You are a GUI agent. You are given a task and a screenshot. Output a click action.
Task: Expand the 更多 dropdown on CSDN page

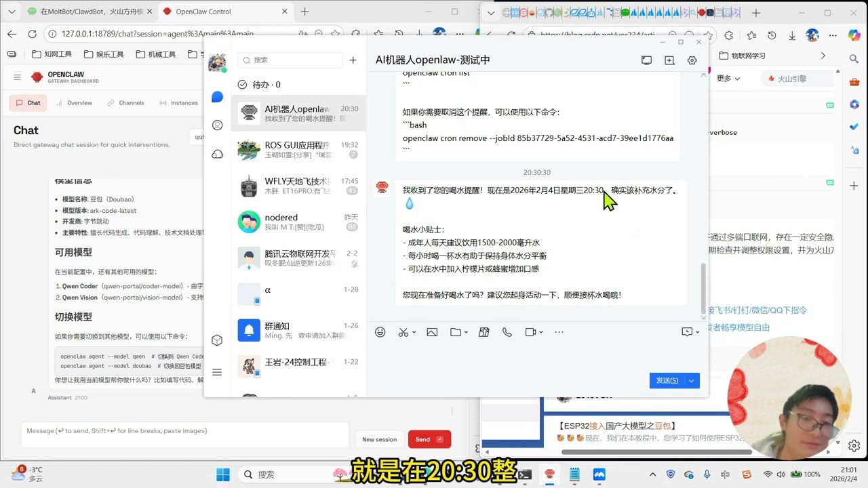728,79
